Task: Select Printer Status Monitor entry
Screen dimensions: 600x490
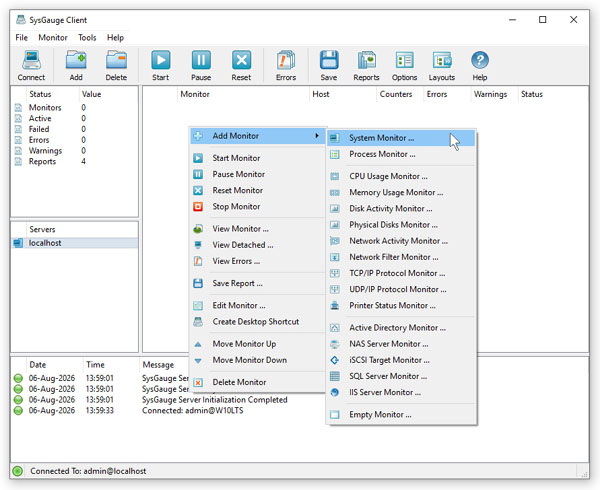Action: coord(401,306)
